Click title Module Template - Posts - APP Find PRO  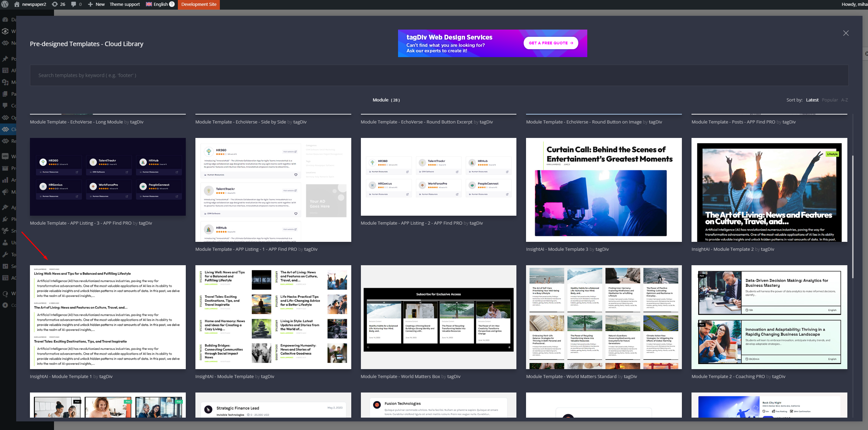pos(733,122)
